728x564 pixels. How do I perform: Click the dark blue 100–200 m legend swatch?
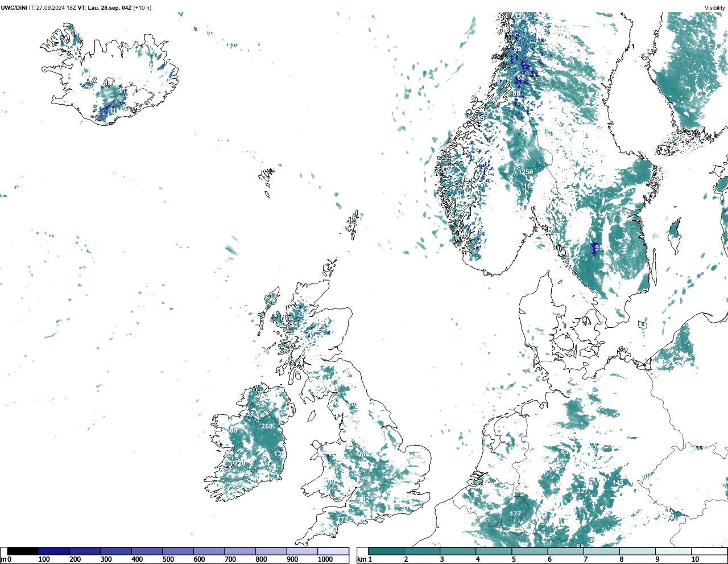point(54,551)
